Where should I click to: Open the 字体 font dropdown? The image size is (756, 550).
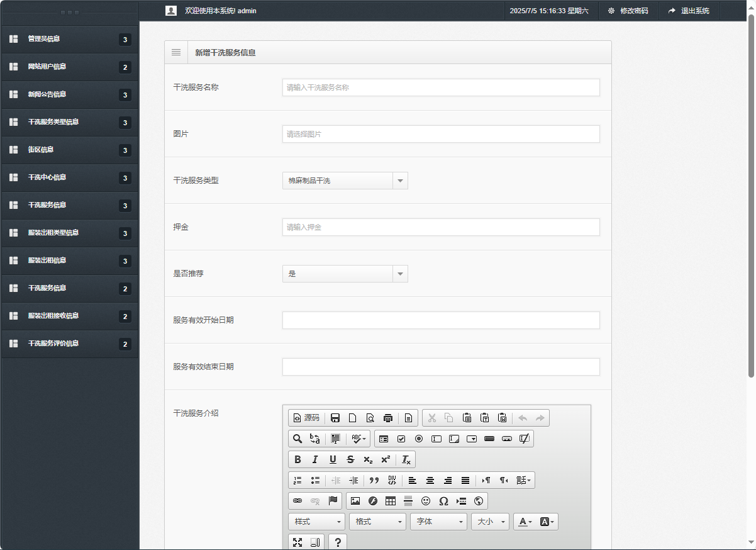coord(438,522)
